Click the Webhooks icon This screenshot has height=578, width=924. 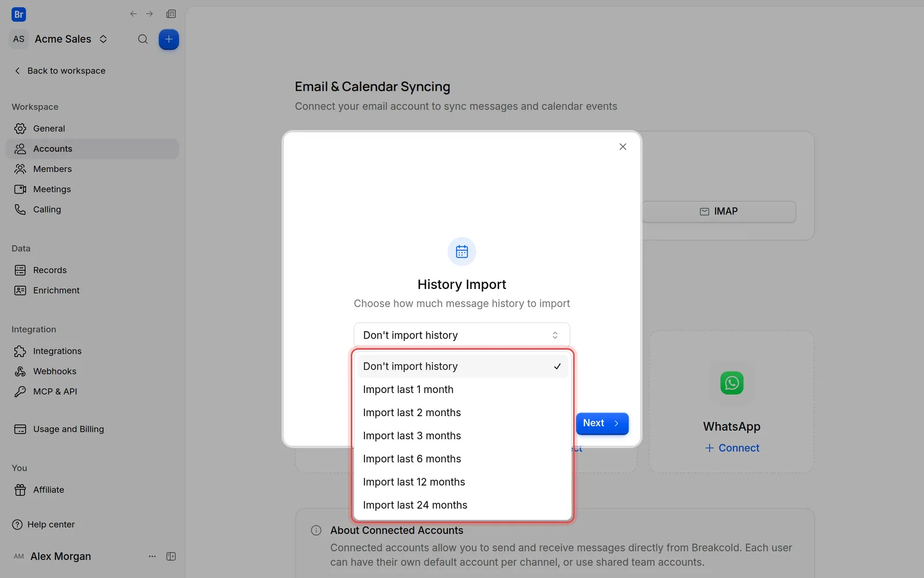[x=20, y=371]
